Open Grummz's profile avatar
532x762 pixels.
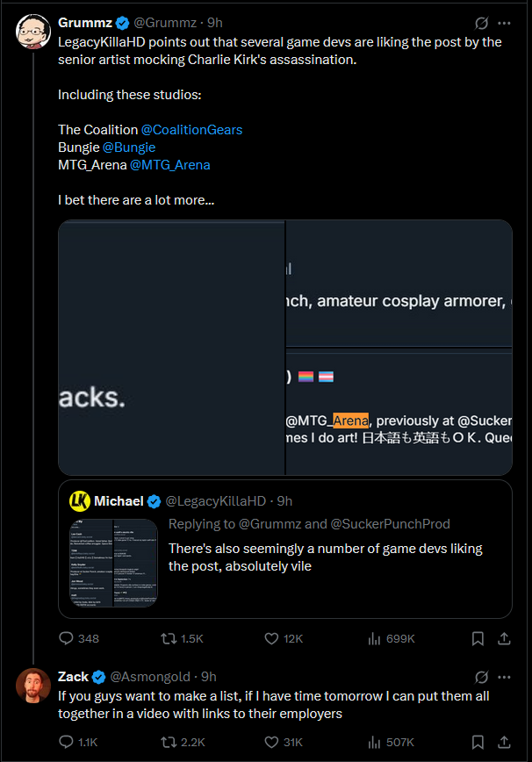point(32,32)
